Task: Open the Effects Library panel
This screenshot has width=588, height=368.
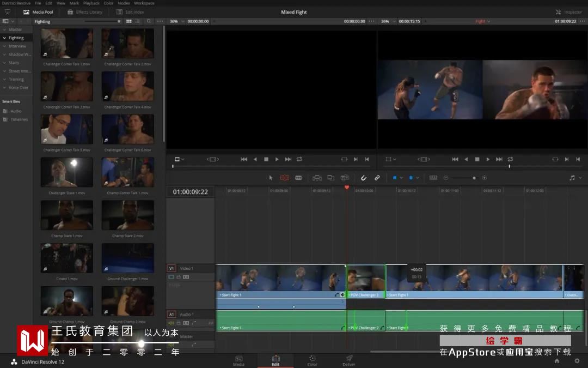Action: tap(85, 12)
